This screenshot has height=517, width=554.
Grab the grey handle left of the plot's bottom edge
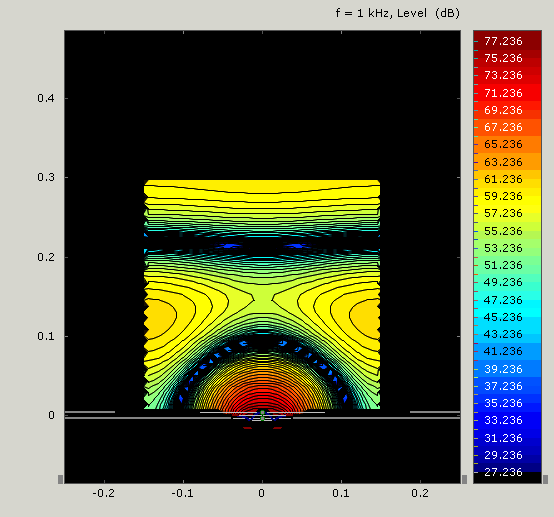60,479
